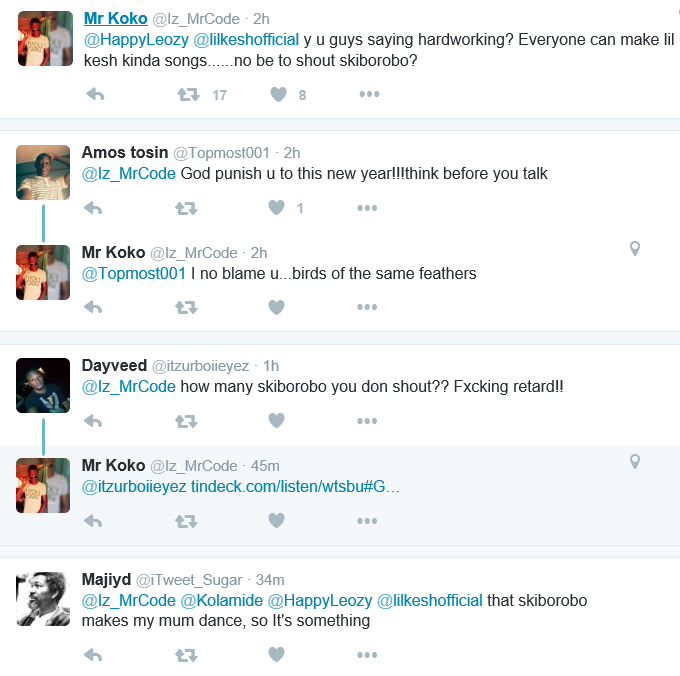Like Dayveed's tweet
Image resolution: width=680 pixels, height=676 pixels.
277,421
